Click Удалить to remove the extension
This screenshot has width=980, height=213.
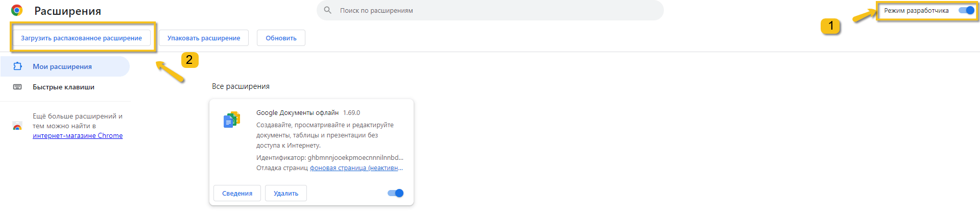286,193
